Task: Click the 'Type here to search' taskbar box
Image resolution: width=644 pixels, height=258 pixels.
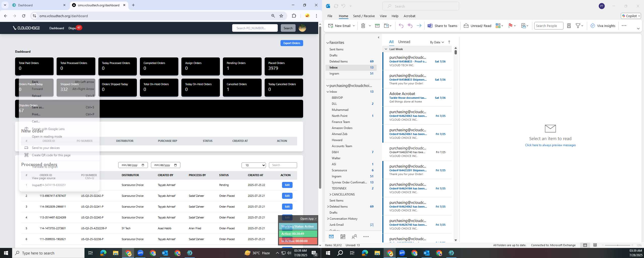Action: click(x=48, y=253)
